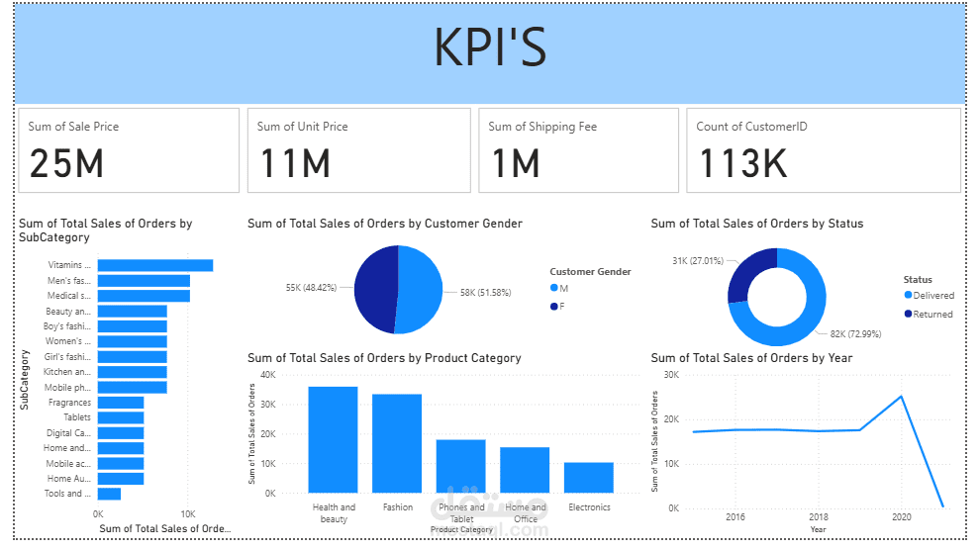Select the female slice of gender pie

pos(374,289)
